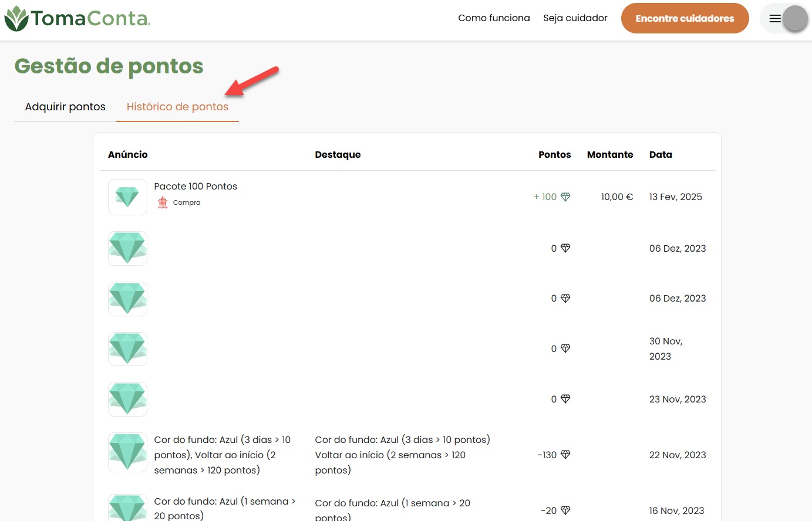812x521 pixels.
Task: Click the 22 Nov, 2023 date
Action: coord(678,455)
